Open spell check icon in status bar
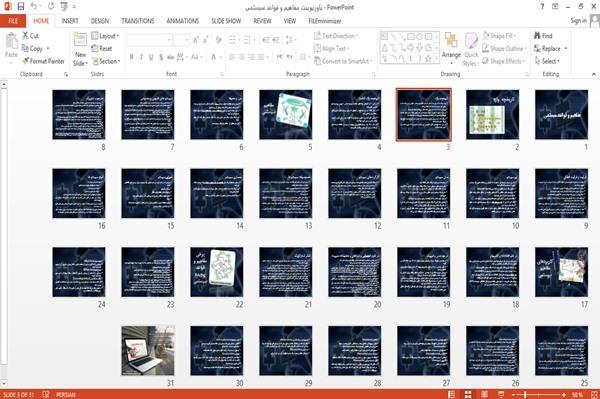 pyautogui.click(x=46, y=394)
